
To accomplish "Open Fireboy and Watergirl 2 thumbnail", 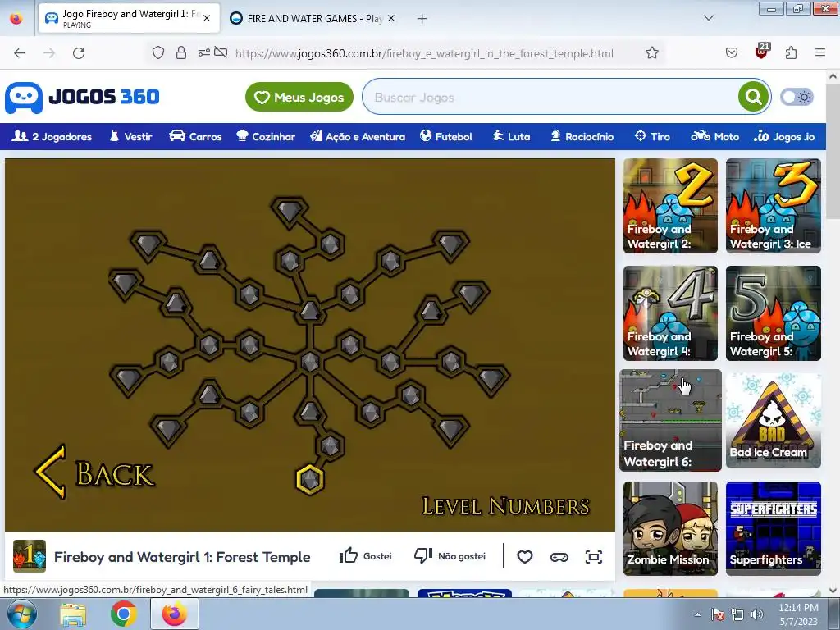I will (x=670, y=206).
